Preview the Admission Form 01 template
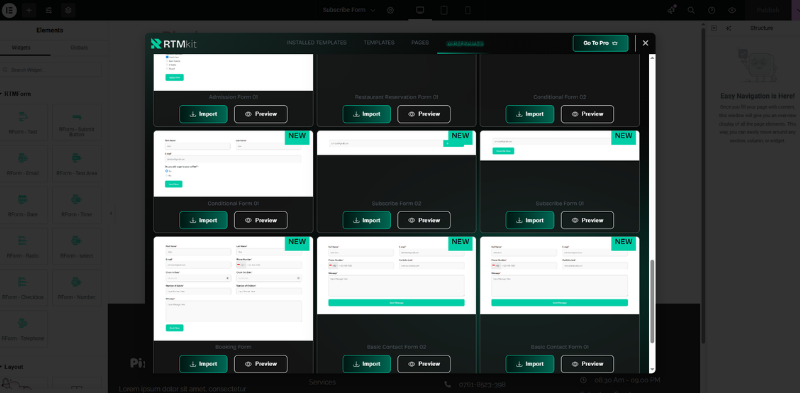This screenshot has height=393, width=800. (261, 114)
